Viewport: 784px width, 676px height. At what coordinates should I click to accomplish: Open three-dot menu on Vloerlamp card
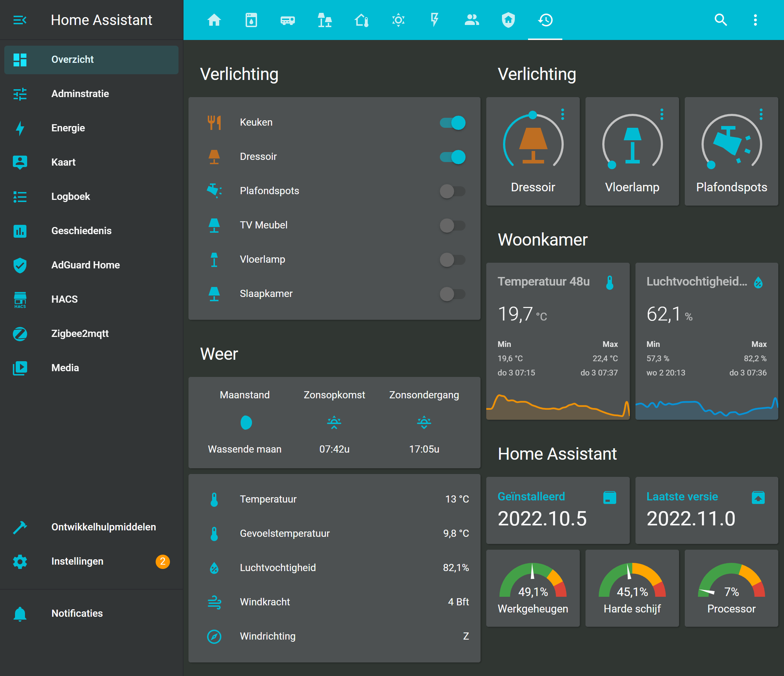[x=662, y=114]
